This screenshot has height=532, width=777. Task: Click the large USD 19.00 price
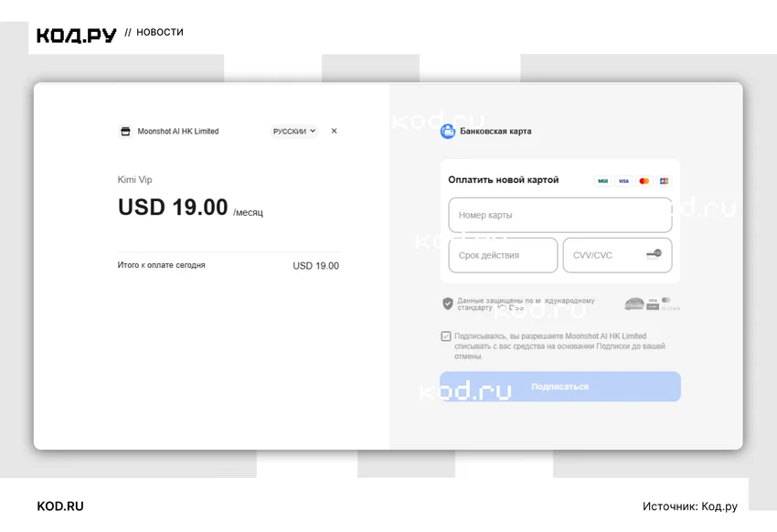coord(173,207)
